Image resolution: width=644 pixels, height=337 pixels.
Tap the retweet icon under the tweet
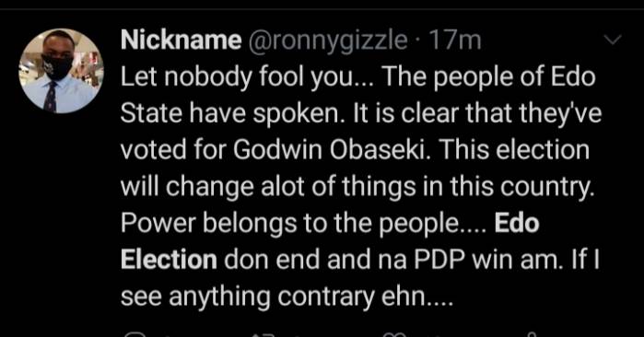click(x=263, y=334)
